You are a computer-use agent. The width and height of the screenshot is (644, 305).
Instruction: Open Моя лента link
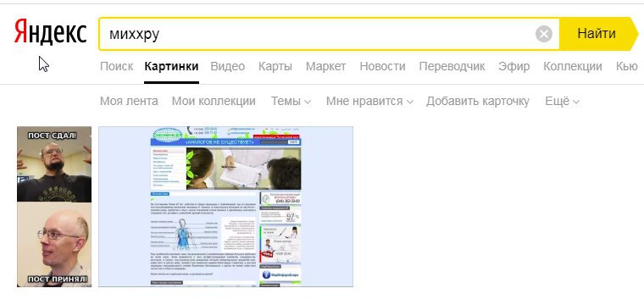129,102
